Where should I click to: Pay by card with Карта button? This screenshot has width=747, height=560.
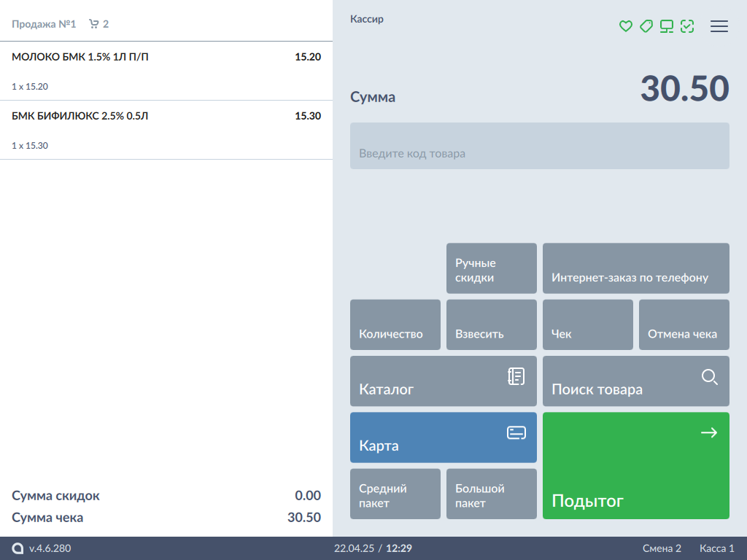tap(443, 437)
